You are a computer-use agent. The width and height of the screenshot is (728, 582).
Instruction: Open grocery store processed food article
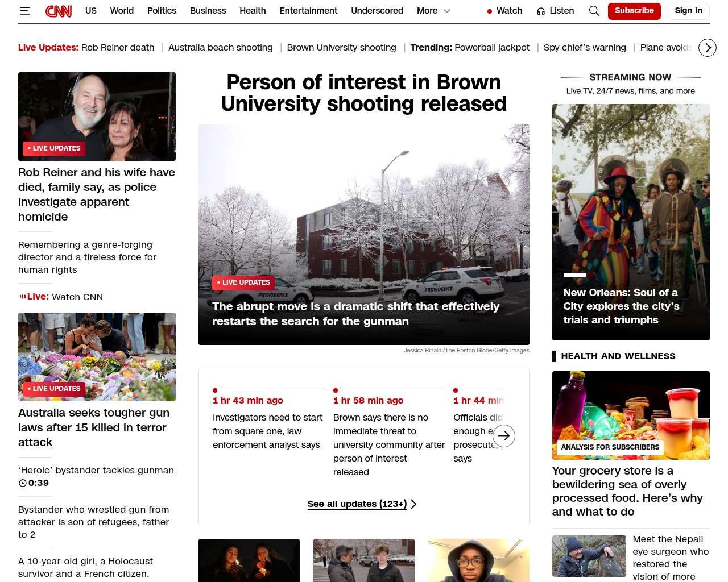click(627, 491)
